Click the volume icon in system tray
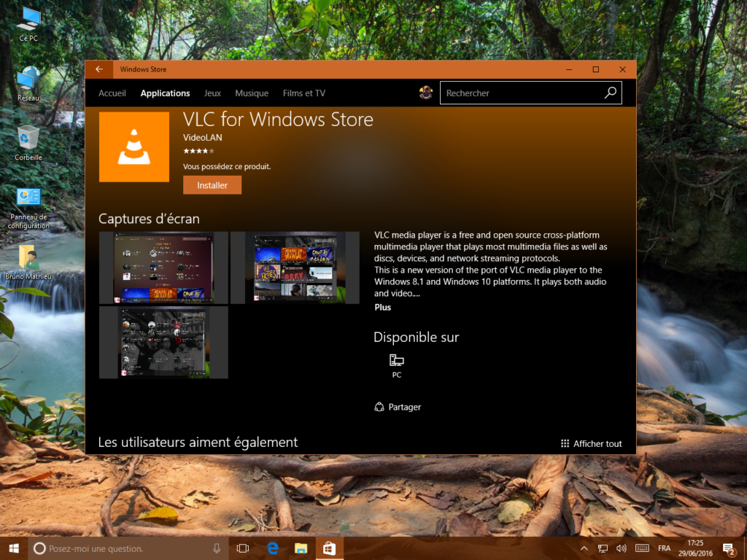This screenshot has width=747, height=560. click(621, 548)
